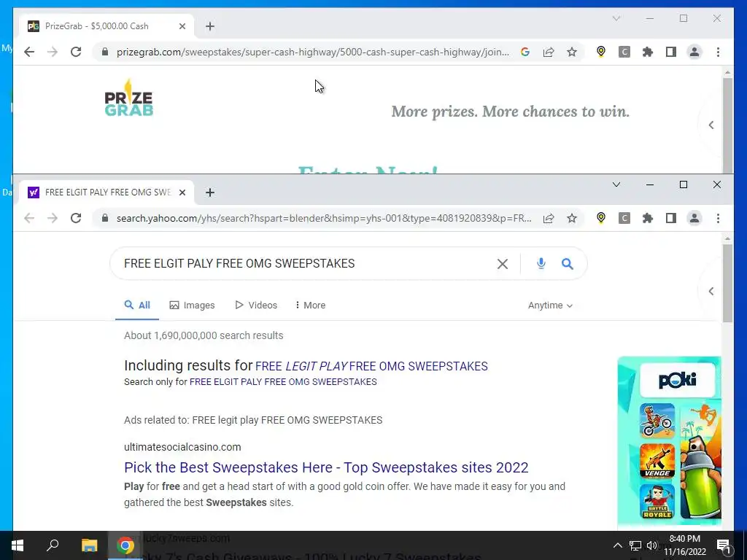Open the Poki games advertisement

tap(669, 440)
